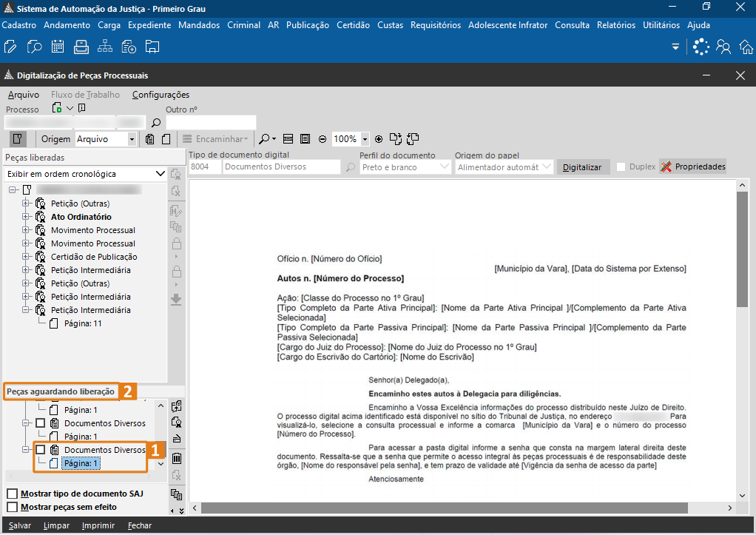Click the copy documents icon near the Mostrar checkboxes

(x=177, y=494)
